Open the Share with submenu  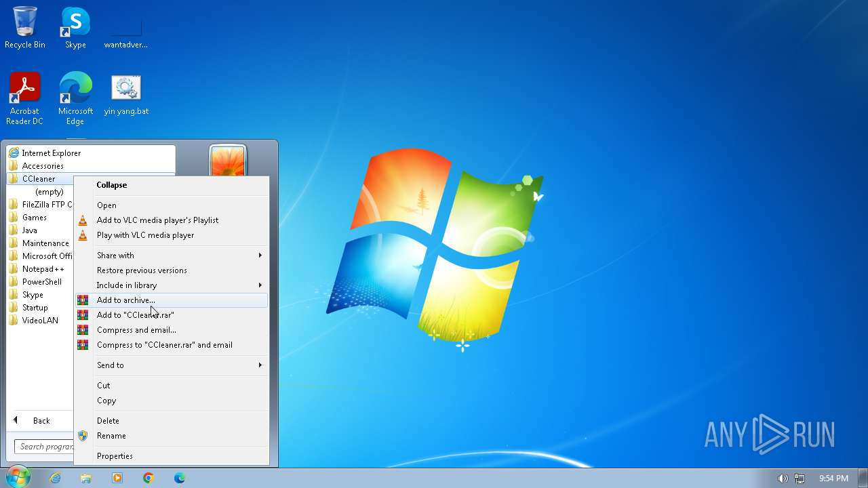[x=172, y=256]
